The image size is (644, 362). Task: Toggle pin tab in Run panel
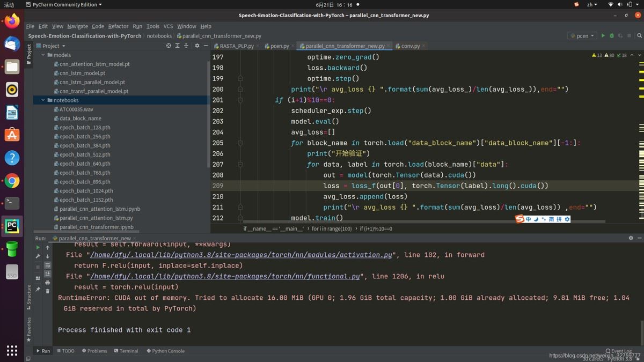(38, 290)
